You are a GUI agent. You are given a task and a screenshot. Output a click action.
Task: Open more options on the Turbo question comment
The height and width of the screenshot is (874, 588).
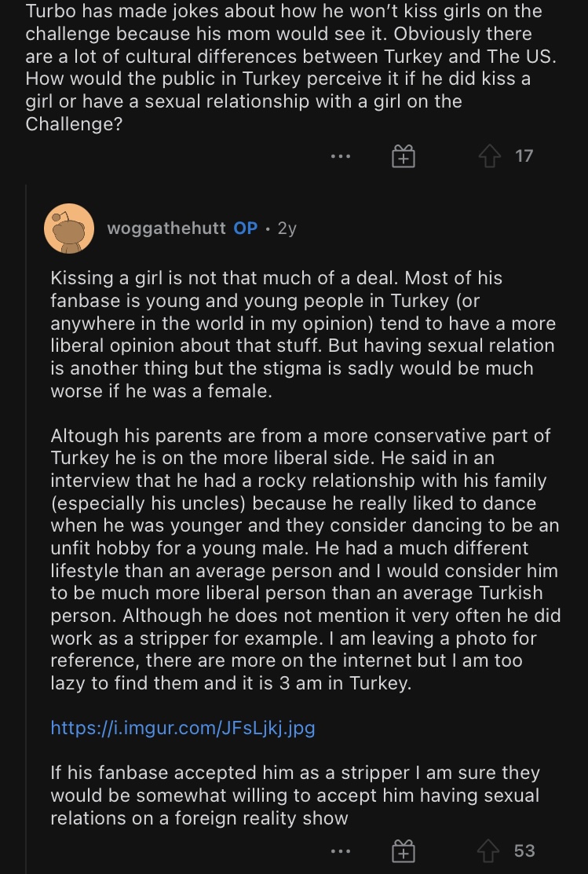341,156
